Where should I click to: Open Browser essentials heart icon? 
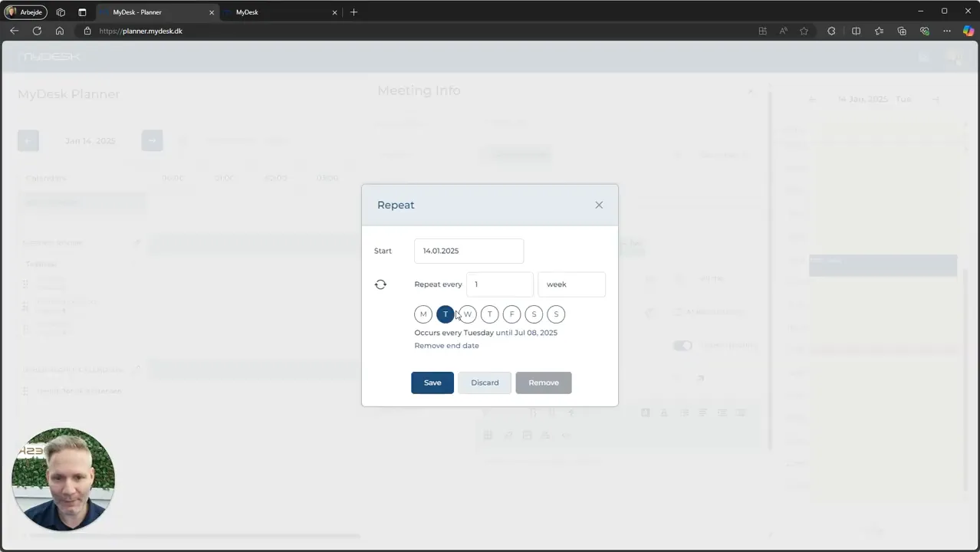click(925, 31)
